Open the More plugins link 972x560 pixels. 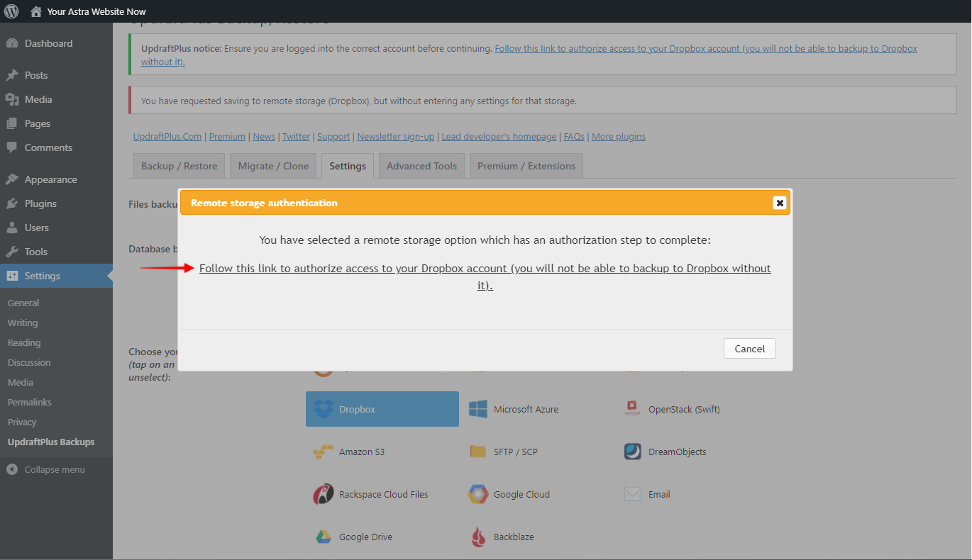pos(619,136)
